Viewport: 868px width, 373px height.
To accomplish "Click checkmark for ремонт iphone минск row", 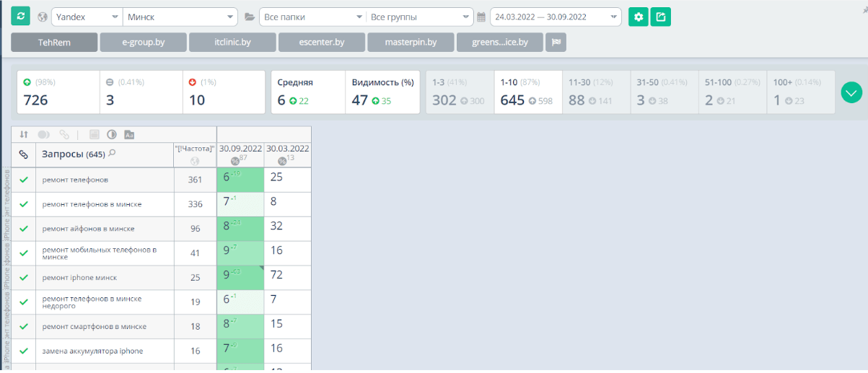I will coord(24,278).
